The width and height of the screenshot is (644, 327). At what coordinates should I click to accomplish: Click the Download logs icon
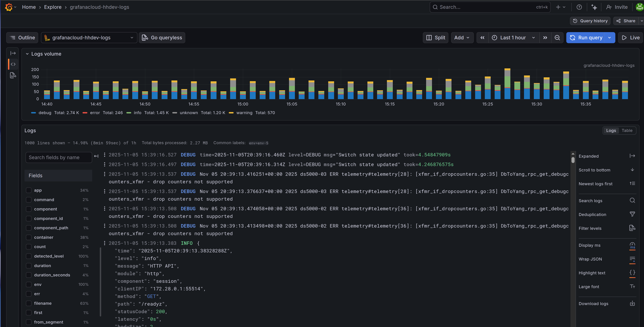coord(632,304)
